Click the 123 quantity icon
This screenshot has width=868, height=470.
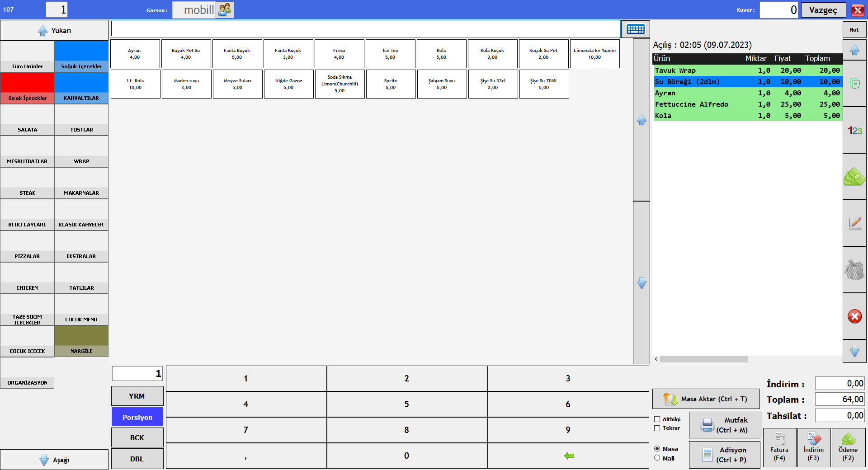tap(854, 131)
